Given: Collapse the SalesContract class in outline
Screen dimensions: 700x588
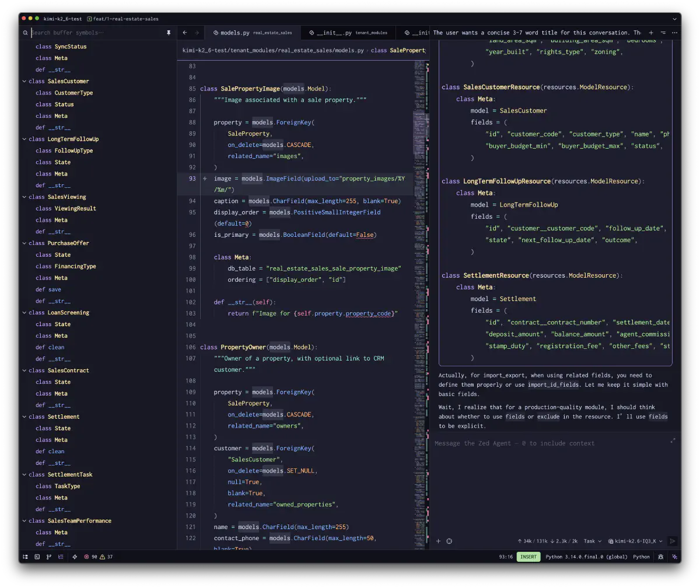Looking at the screenshot, I should tap(24, 370).
